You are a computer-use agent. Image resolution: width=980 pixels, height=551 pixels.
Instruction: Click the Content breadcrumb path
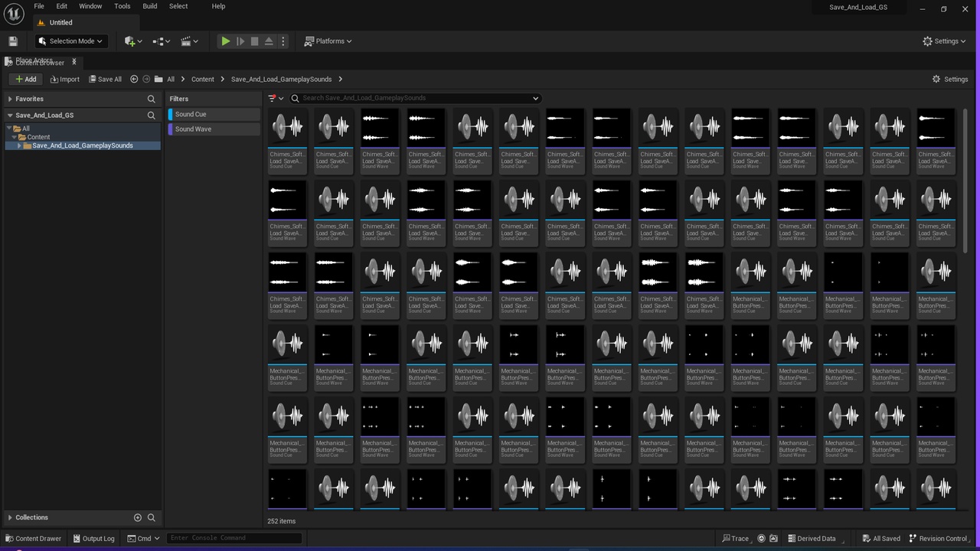coord(203,79)
